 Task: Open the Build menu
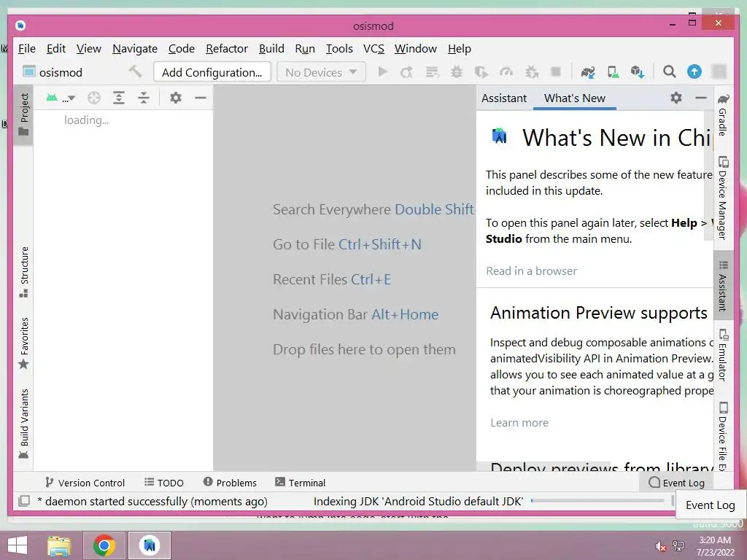pyautogui.click(x=271, y=49)
